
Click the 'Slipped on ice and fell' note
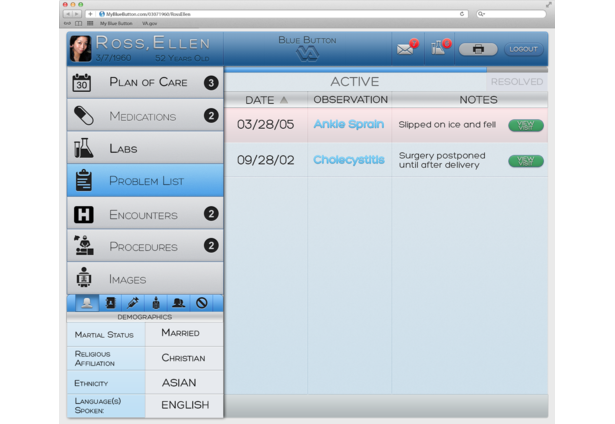point(447,125)
